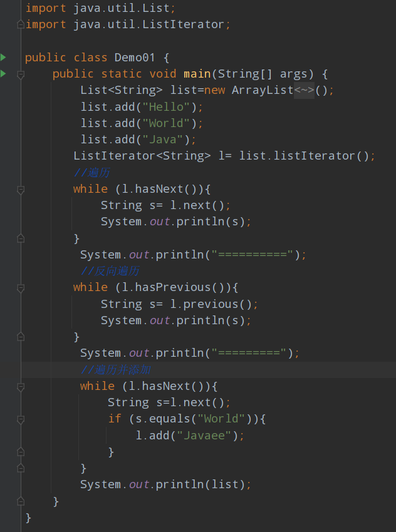Click the static keyword
396x532 pixels.
point(122,74)
